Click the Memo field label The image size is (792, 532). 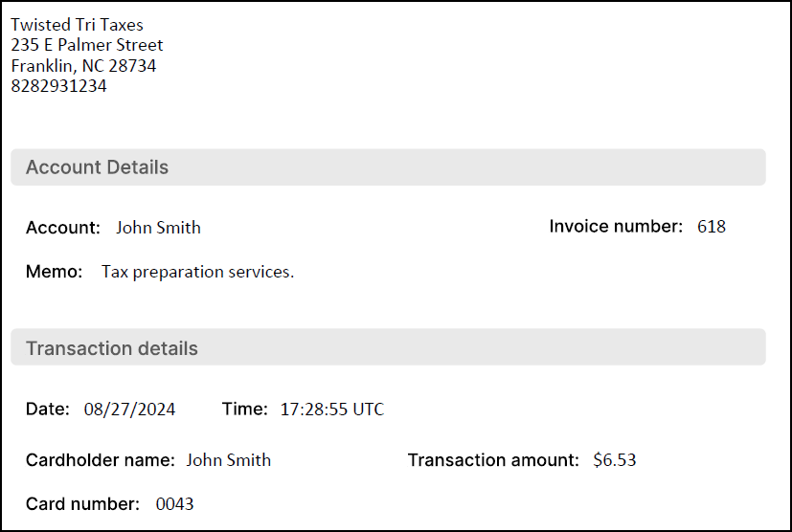click(x=54, y=272)
